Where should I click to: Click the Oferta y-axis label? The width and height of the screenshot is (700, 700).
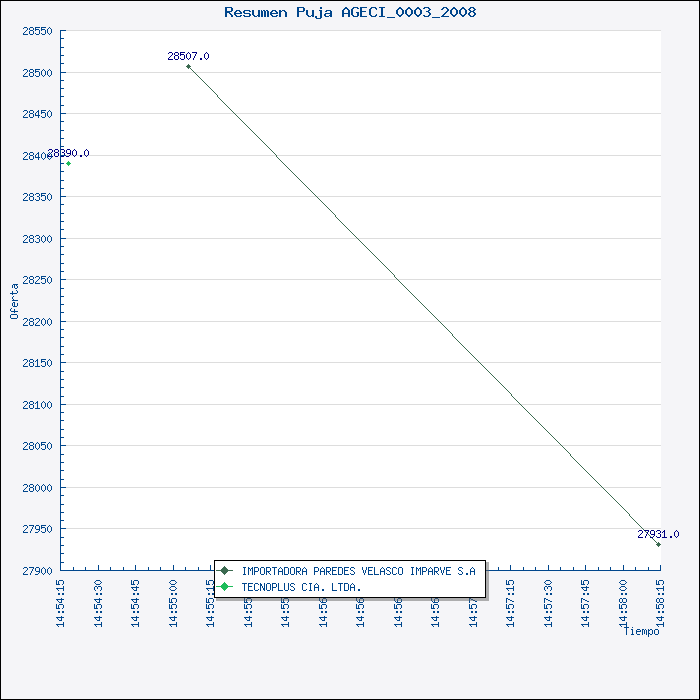tap(14, 301)
